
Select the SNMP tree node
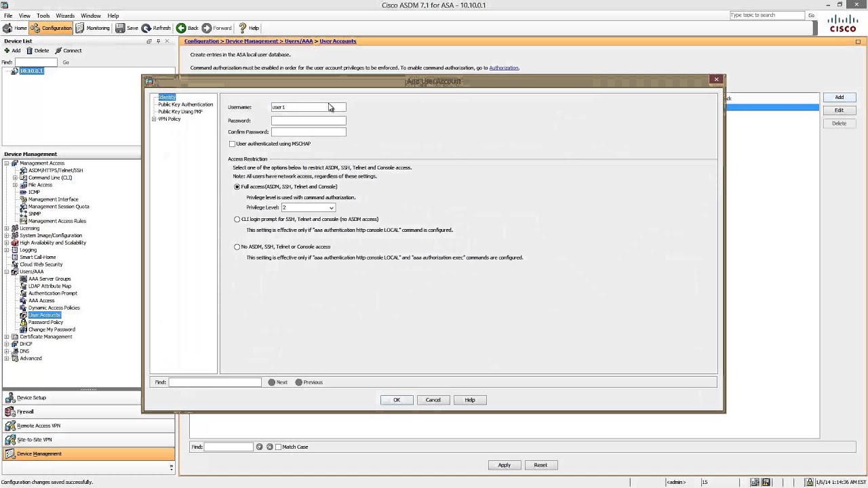tap(35, 213)
